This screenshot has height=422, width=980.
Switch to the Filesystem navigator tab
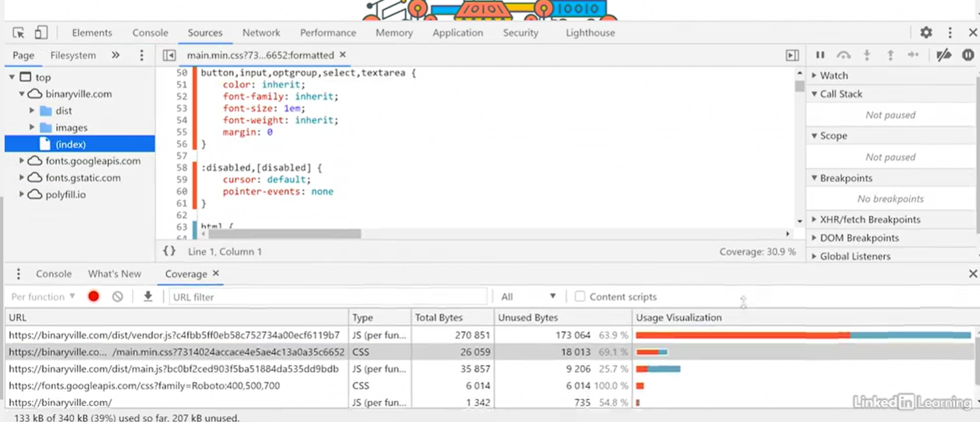click(x=73, y=55)
